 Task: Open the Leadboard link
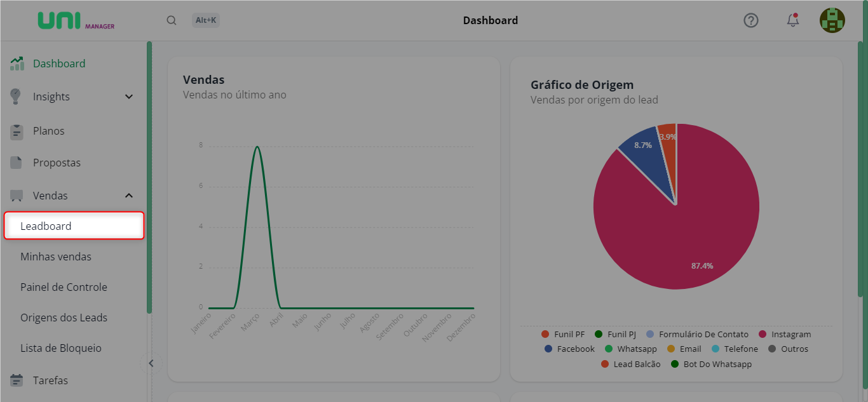click(46, 226)
